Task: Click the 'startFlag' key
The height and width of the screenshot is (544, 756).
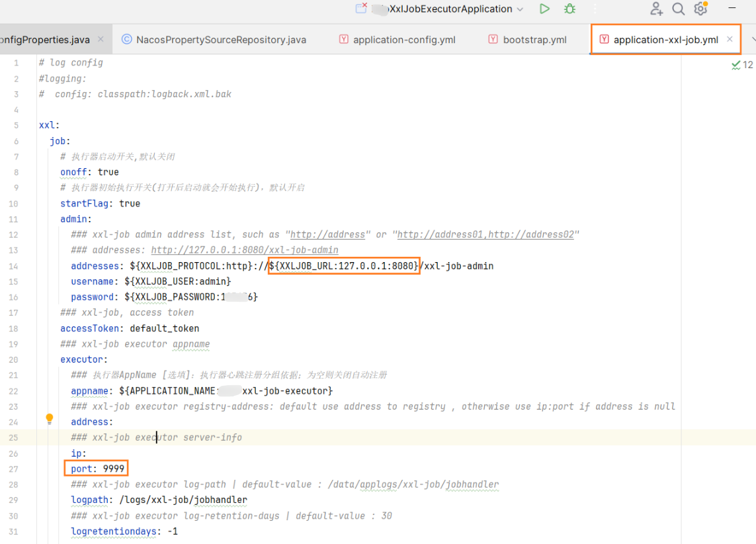Action: pos(84,204)
